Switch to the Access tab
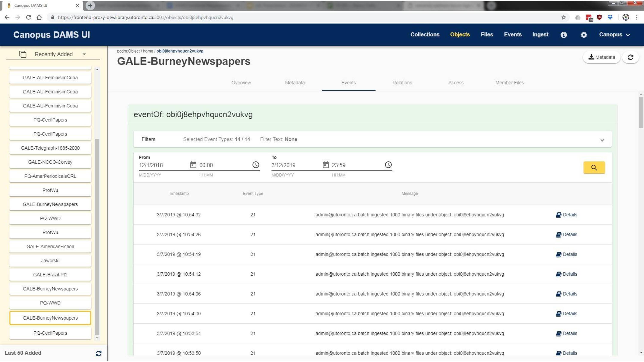This screenshot has height=362, width=644. [x=456, y=83]
